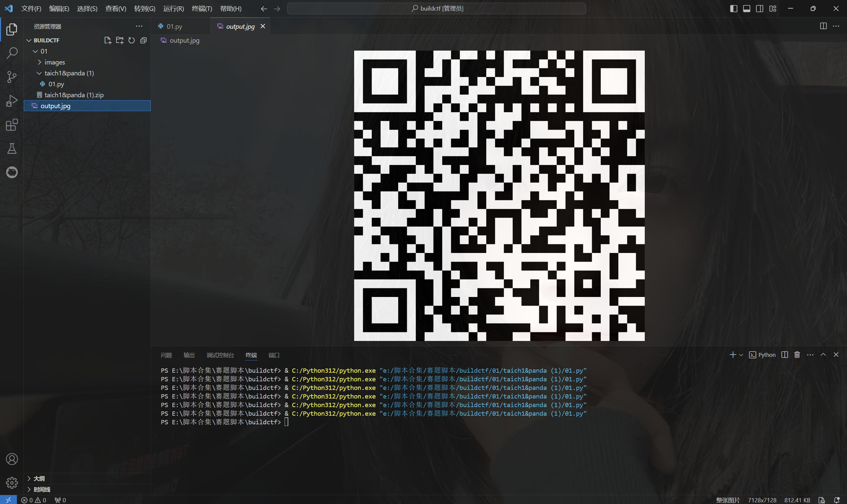Viewport: 847px width, 504px height.
Task: Open notifications bell in status bar
Action: point(836,500)
